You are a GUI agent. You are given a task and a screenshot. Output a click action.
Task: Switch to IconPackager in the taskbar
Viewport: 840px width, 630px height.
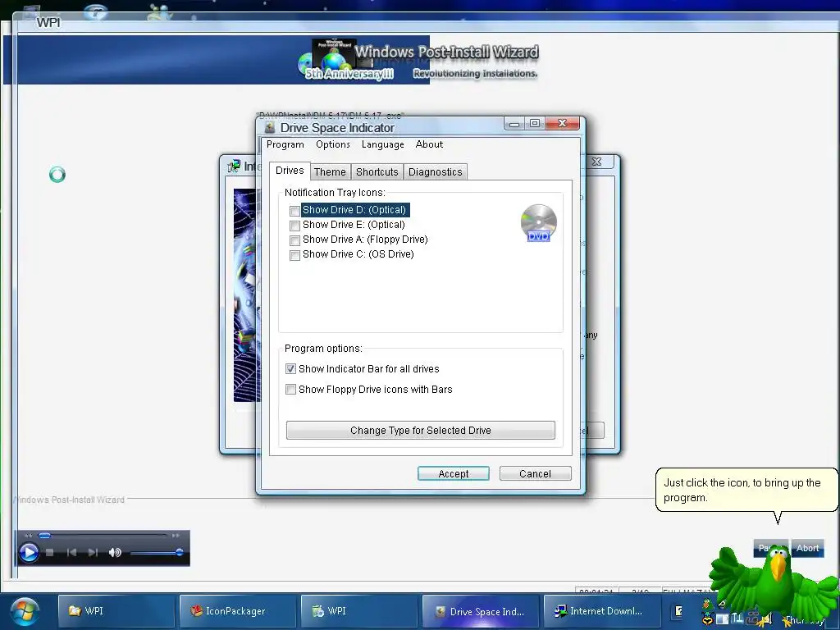(238, 611)
